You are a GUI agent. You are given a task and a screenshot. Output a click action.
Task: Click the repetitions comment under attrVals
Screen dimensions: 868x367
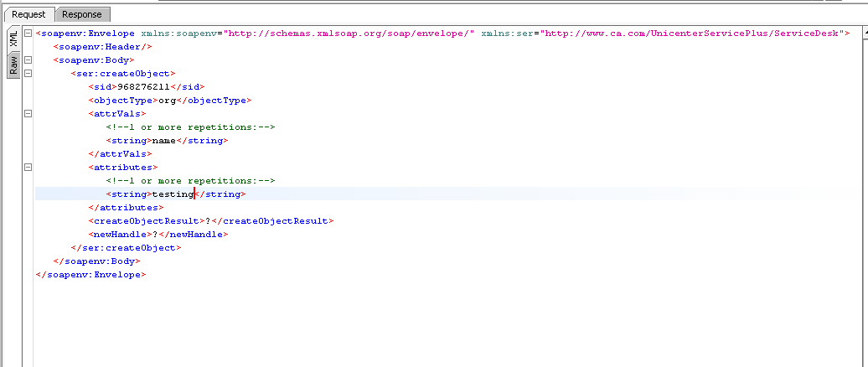[x=190, y=127]
